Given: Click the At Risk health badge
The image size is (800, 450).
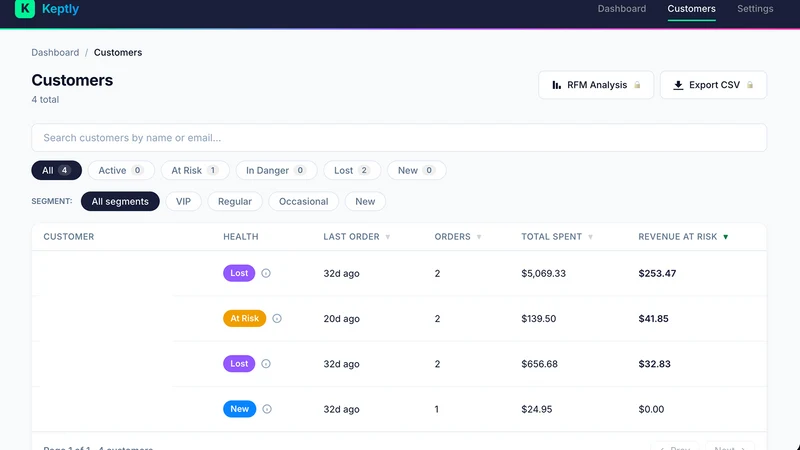Looking at the screenshot, I should tap(244, 318).
